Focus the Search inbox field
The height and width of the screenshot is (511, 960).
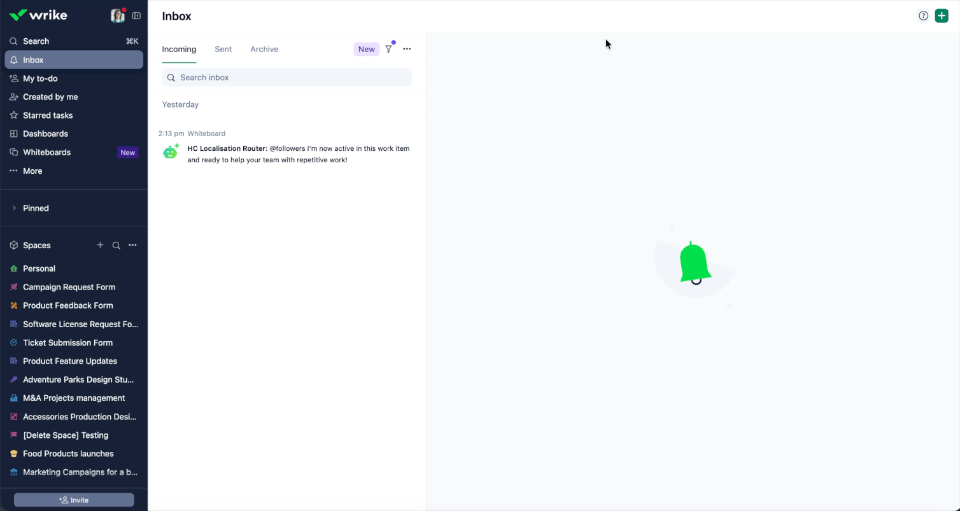coord(287,78)
